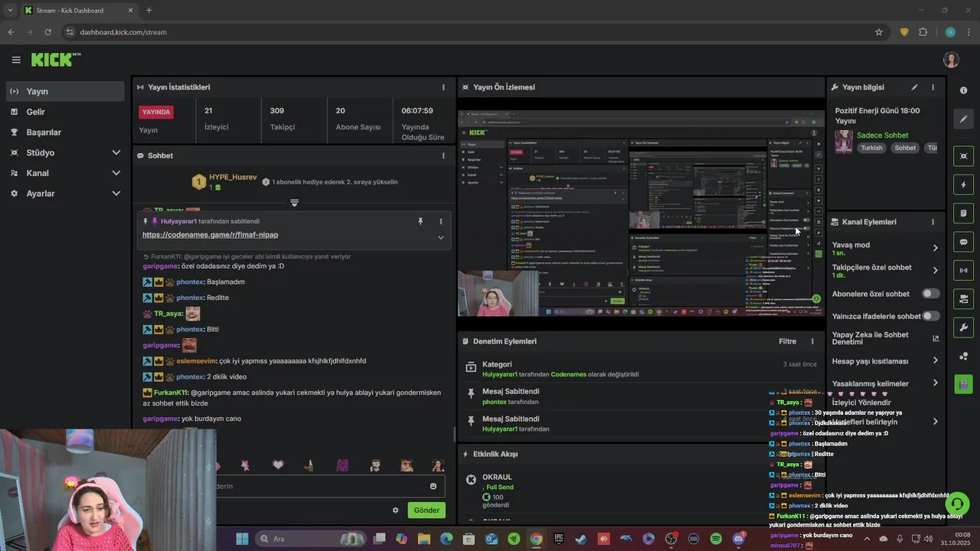The height and width of the screenshot is (551, 980).
Task: Open the chat bubble widget in the right sidebar
Action: coord(963,242)
